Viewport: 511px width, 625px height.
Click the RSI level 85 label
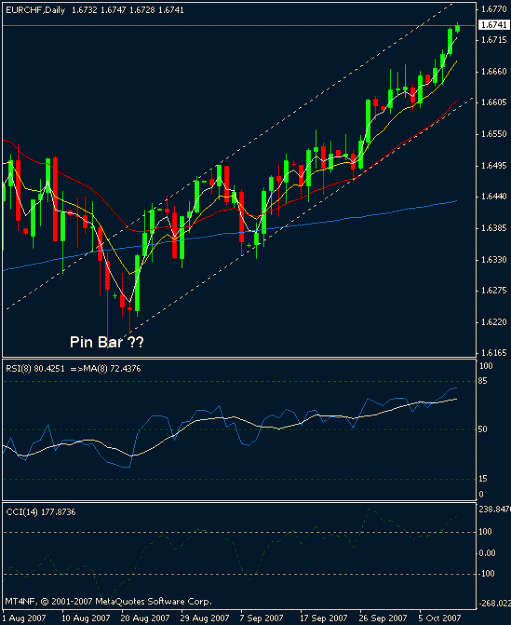(x=483, y=381)
